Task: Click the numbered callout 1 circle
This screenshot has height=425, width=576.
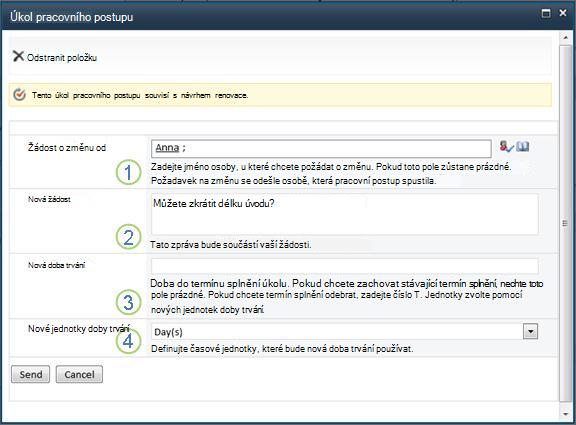Action: [x=128, y=172]
